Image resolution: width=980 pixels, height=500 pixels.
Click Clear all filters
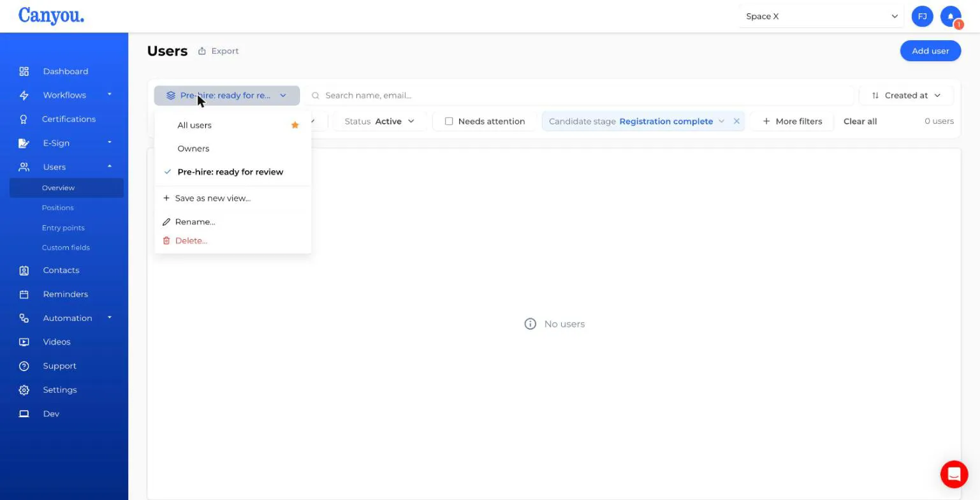click(860, 121)
